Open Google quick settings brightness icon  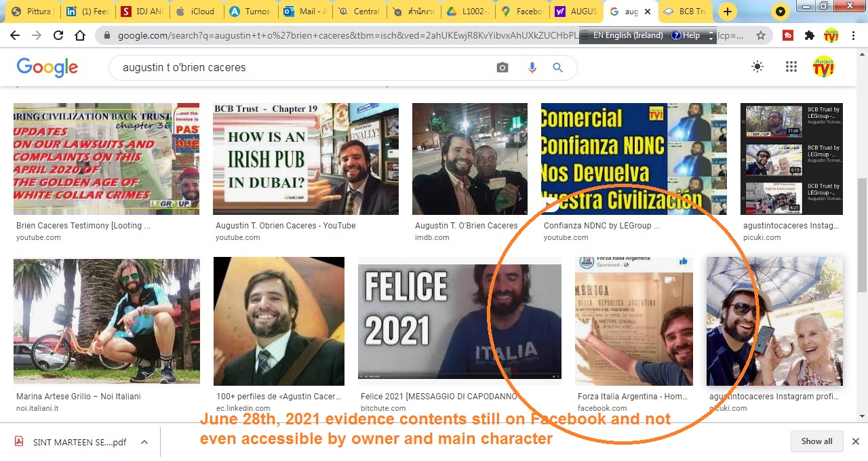pyautogui.click(x=757, y=66)
